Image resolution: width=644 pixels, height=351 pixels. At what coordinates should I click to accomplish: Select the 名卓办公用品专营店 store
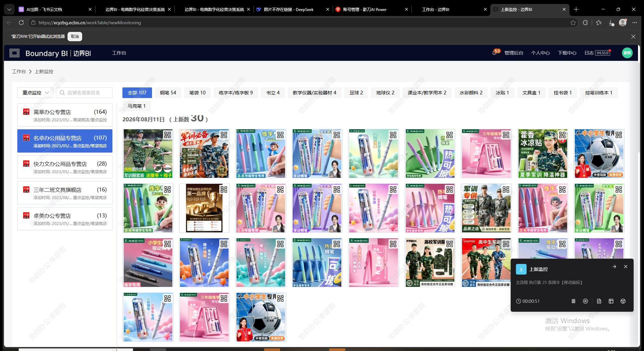coord(65,141)
